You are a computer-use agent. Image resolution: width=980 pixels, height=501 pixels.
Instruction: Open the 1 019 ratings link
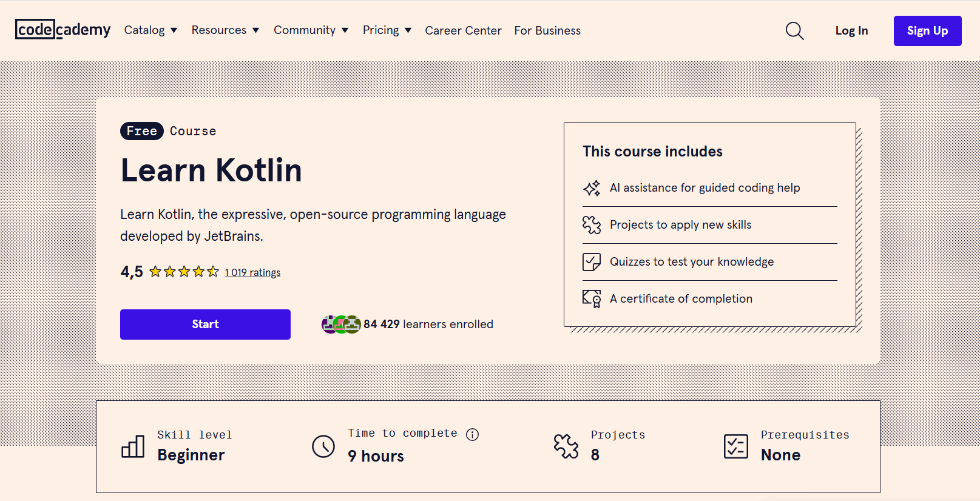tap(252, 272)
